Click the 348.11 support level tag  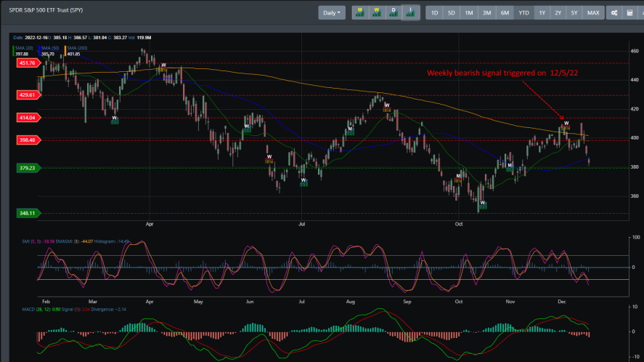click(x=28, y=213)
